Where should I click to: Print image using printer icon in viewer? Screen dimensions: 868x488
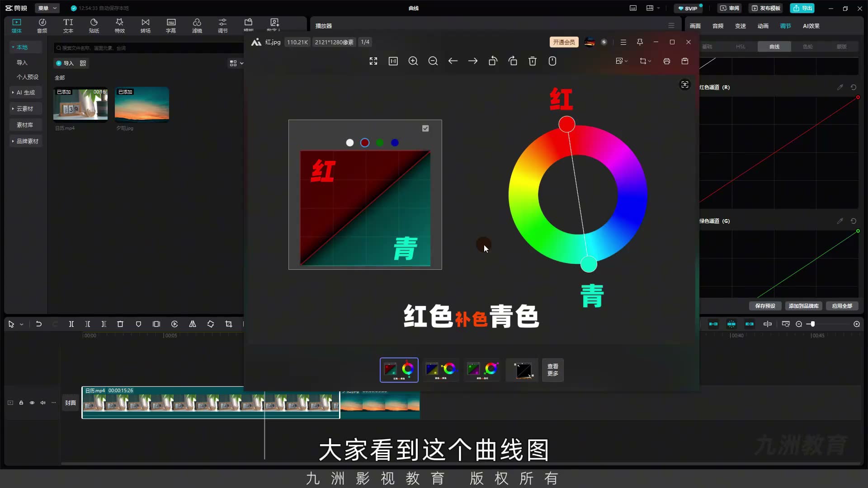(x=667, y=61)
